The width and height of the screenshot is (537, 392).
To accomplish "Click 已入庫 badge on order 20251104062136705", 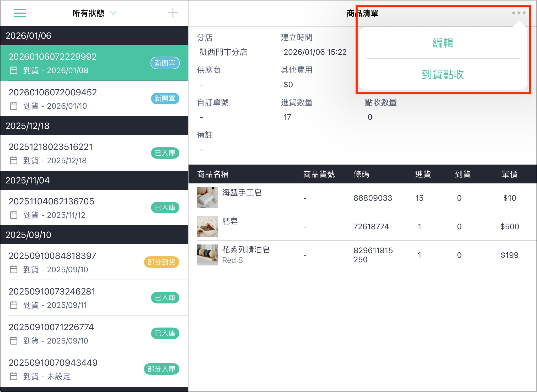I will [165, 208].
